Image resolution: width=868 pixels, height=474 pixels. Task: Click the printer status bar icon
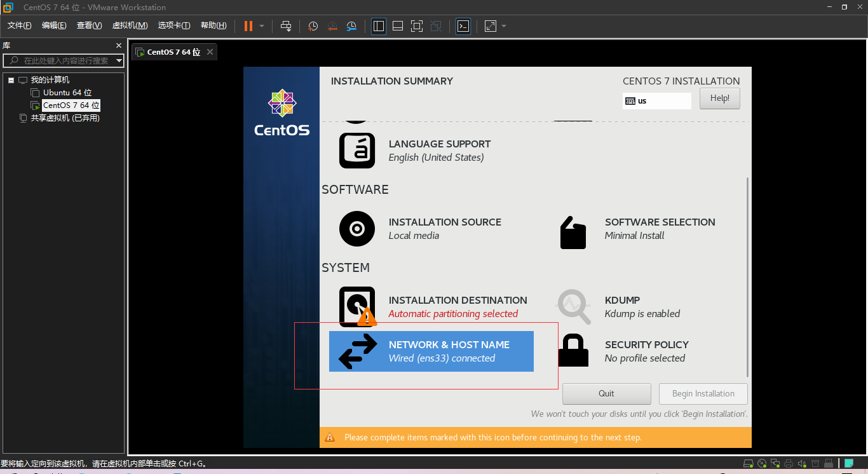(x=789, y=464)
